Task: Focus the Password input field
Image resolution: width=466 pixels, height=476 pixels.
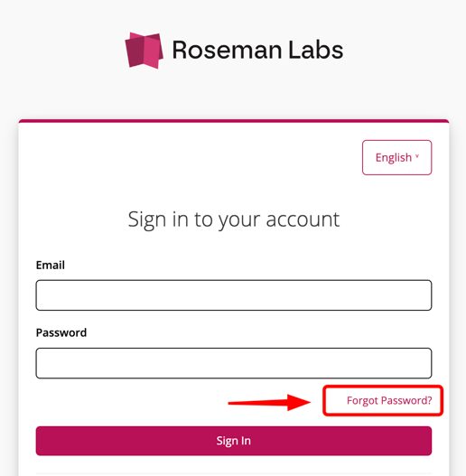Action: [234, 363]
